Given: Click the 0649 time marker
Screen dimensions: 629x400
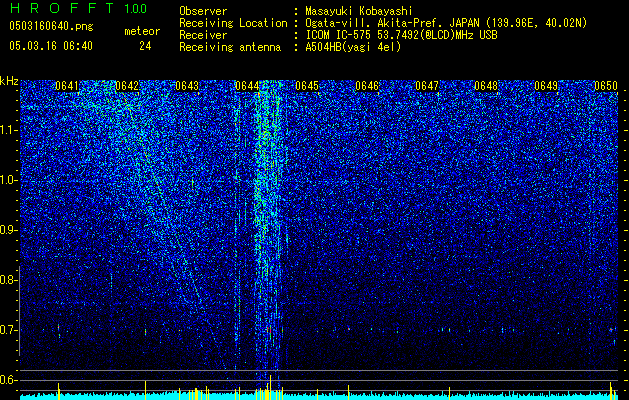Looking at the screenshot, I should 546,86.
